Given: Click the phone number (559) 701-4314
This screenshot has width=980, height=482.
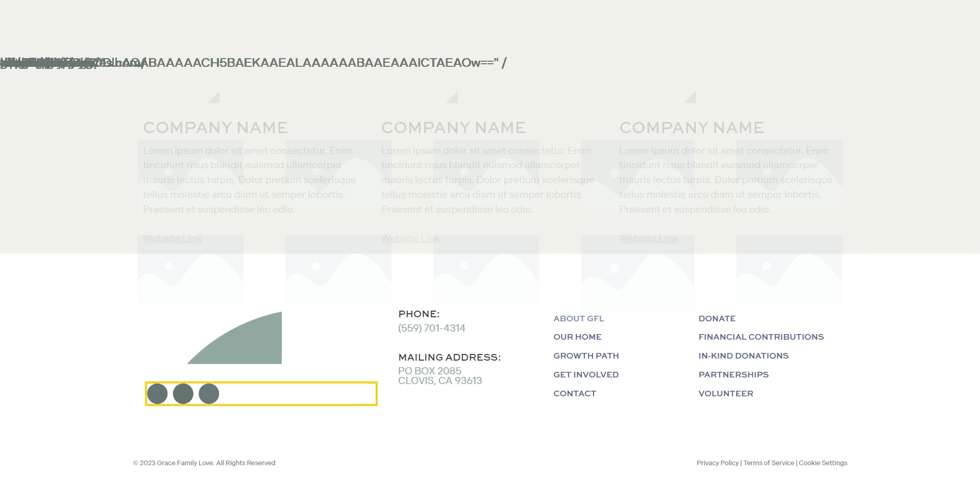Looking at the screenshot, I should pos(432,328).
